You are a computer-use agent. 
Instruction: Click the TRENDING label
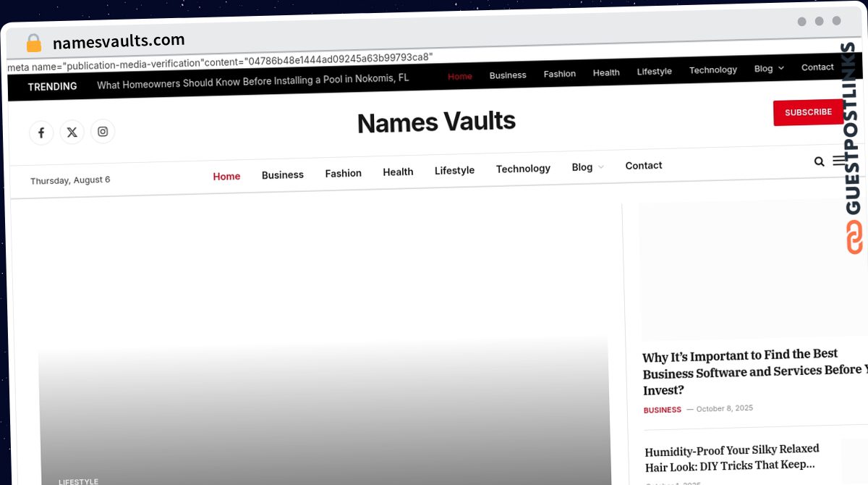[x=52, y=86]
